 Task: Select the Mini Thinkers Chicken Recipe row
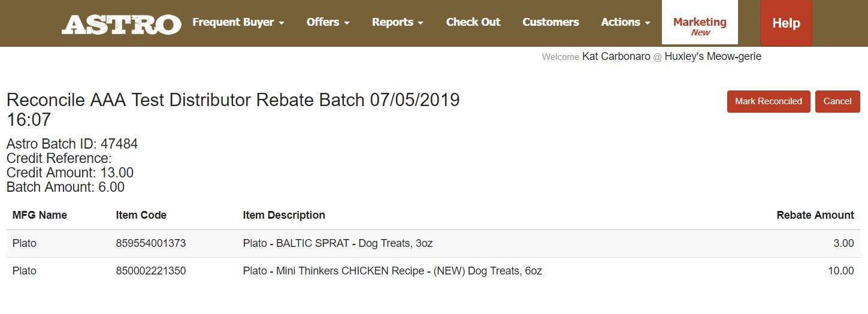click(392, 271)
